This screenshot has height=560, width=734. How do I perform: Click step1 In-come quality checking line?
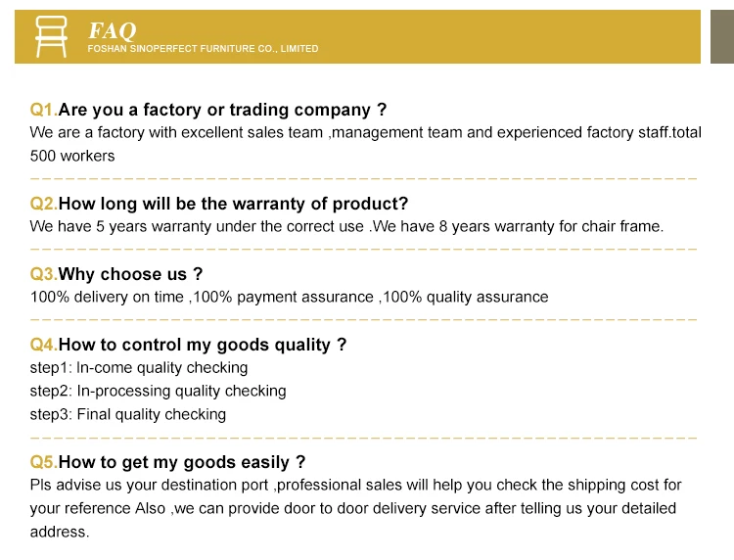click(139, 368)
